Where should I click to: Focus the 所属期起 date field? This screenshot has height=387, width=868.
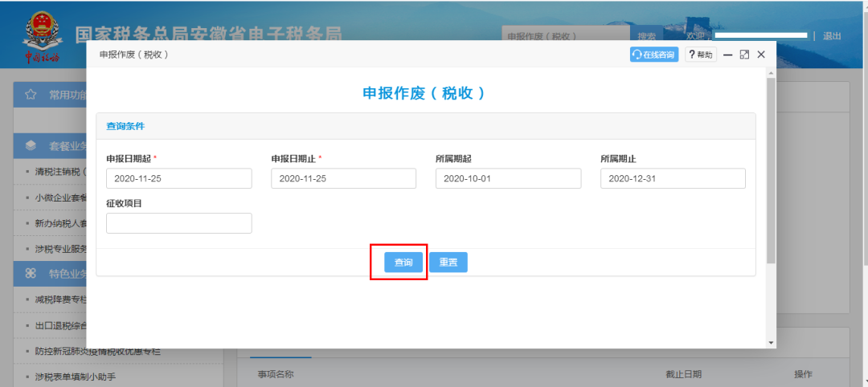pos(508,178)
